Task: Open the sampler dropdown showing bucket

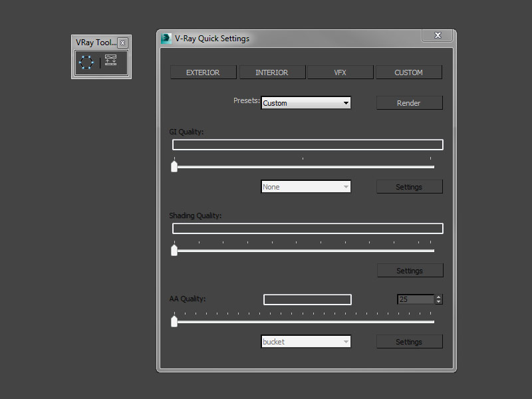Action: coord(306,342)
